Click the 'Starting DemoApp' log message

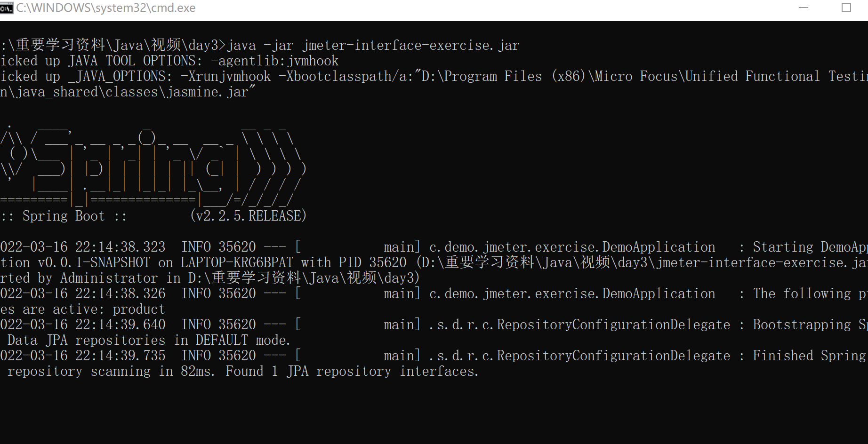point(809,247)
